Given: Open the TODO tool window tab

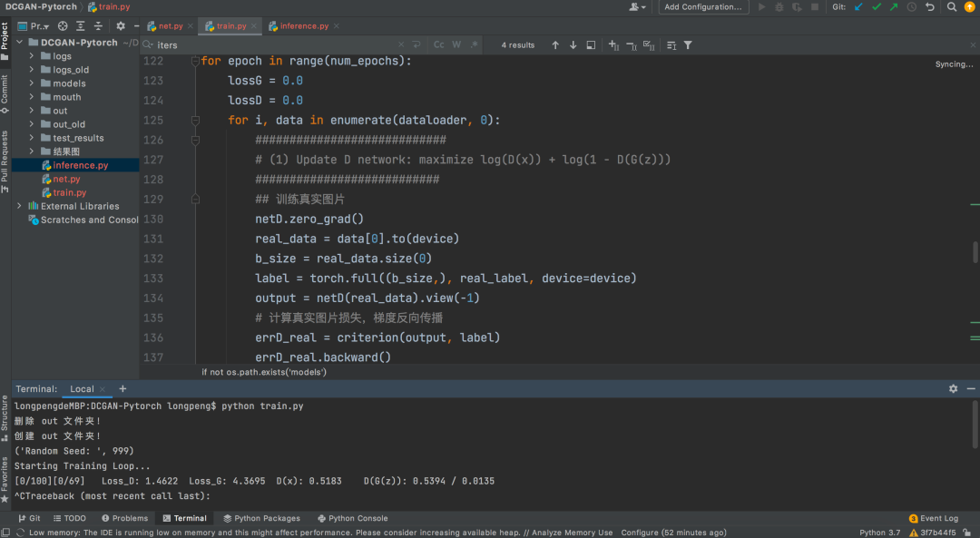Looking at the screenshot, I should point(69,519).
